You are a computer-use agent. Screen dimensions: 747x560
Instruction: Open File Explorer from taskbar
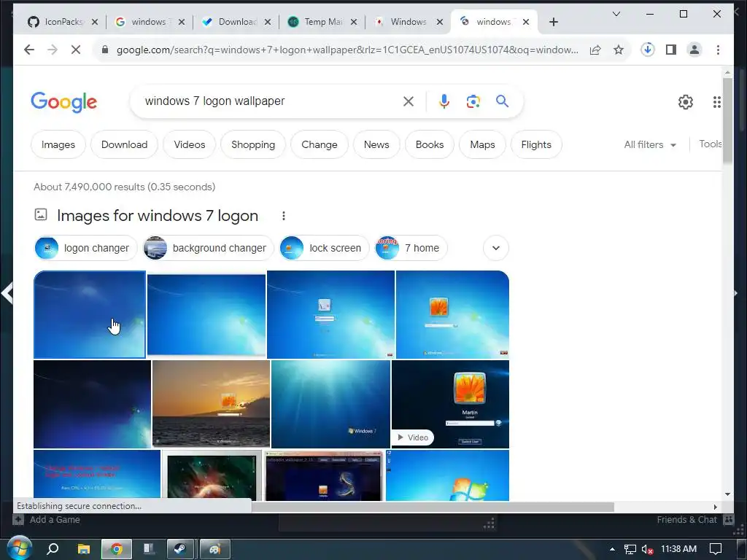(x=84, y=549)
